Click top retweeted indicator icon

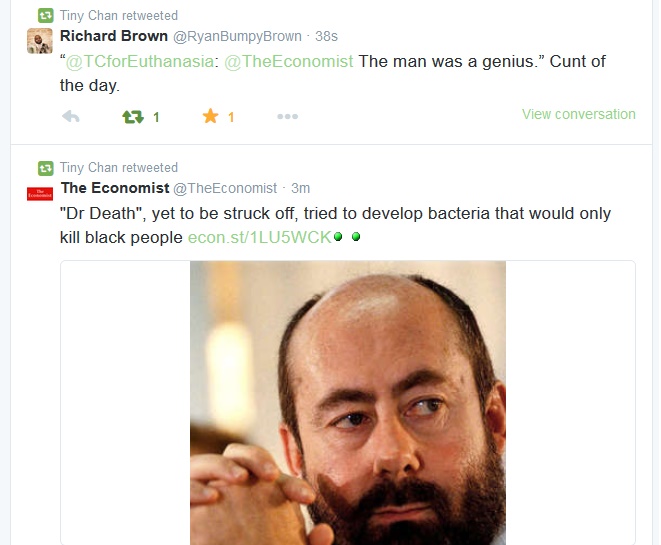tap(46, 16)
